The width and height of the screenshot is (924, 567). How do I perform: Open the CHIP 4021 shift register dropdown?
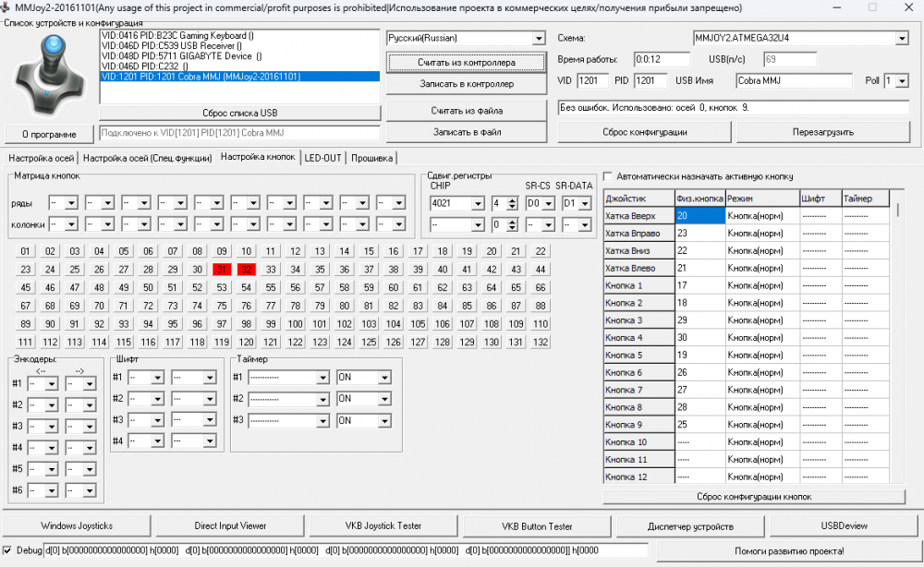478,204
